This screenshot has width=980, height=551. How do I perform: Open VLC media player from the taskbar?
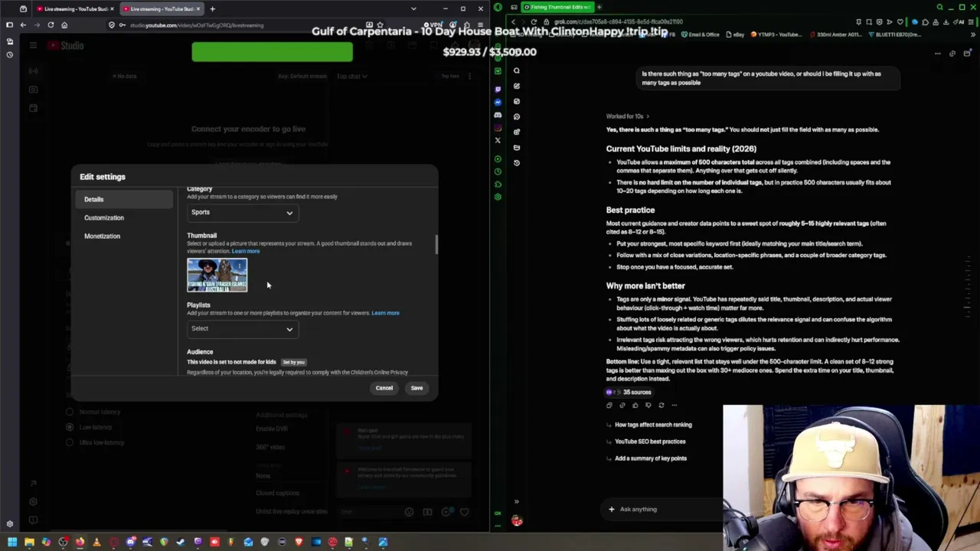(x=96, y=543)
